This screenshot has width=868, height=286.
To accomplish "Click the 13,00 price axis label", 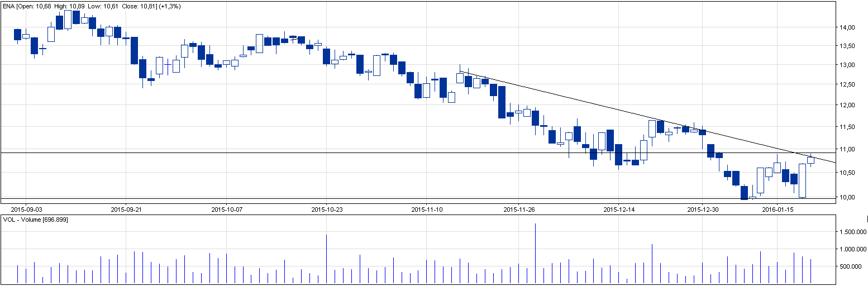I will click(848, 65).
